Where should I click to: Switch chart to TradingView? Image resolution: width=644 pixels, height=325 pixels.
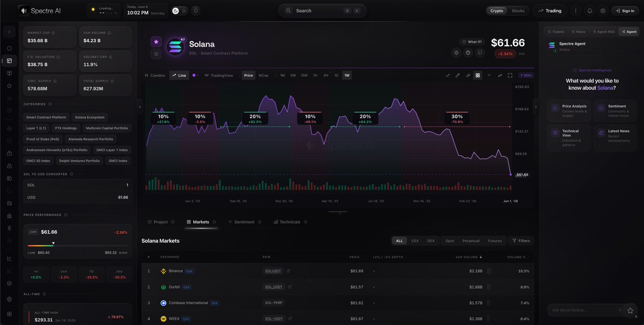(218, 75)
